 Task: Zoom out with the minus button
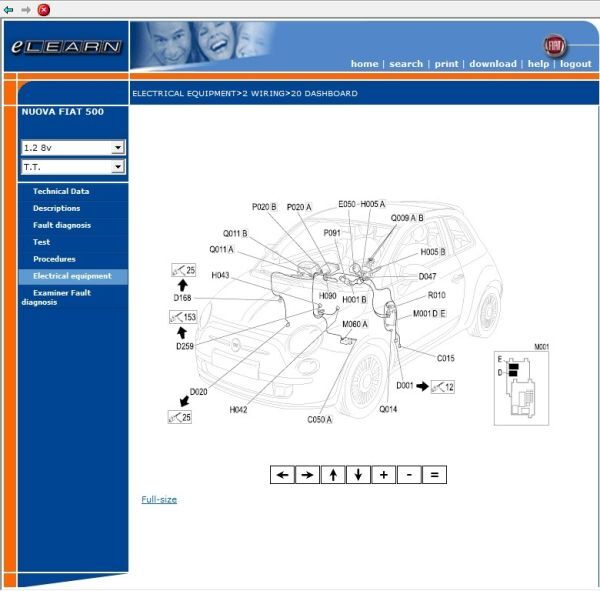[x=409, y=475]
